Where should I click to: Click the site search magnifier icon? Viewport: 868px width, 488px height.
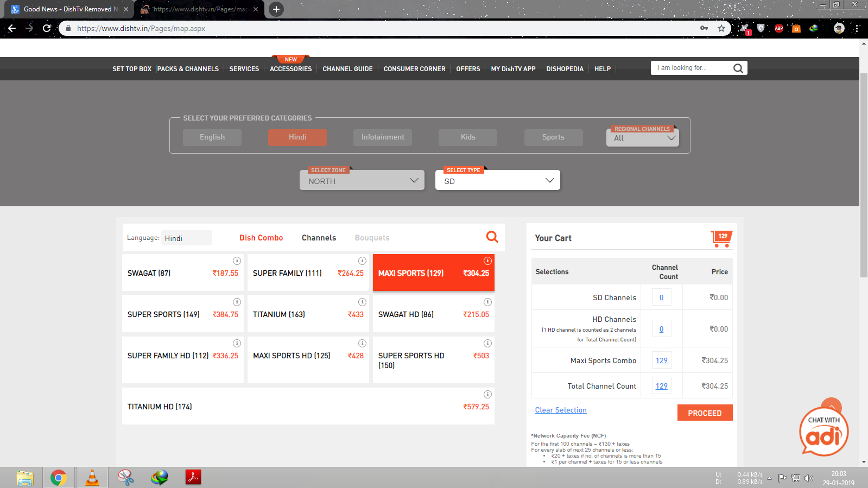pyautogui.click(x=738, y=68)
